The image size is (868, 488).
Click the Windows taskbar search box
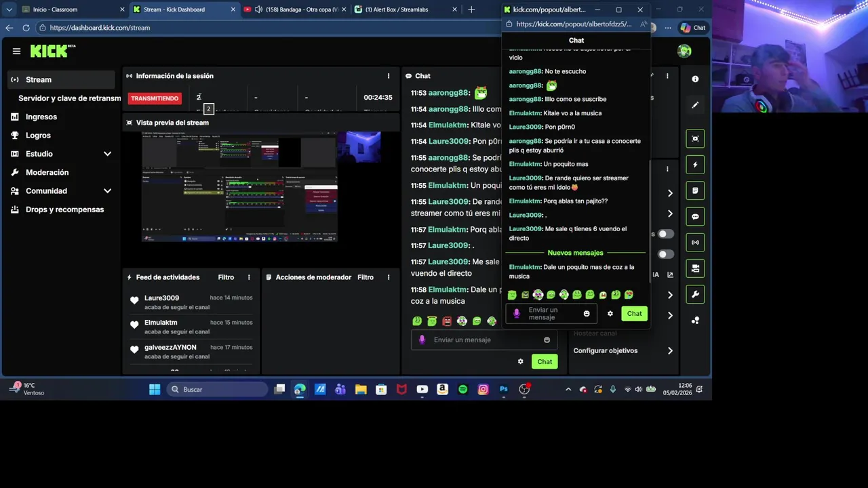[x=217, y=389]
